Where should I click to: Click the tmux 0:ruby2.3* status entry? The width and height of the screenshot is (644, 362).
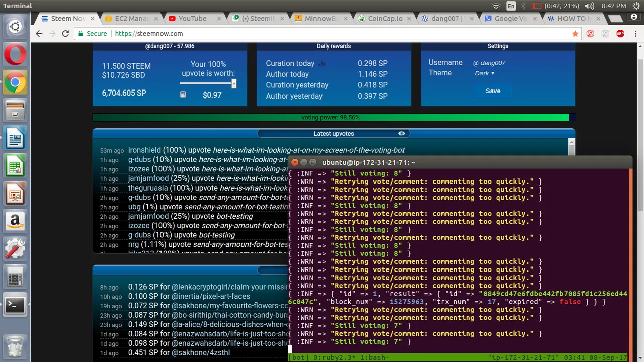pyautogui.click(x=334, y=357)
